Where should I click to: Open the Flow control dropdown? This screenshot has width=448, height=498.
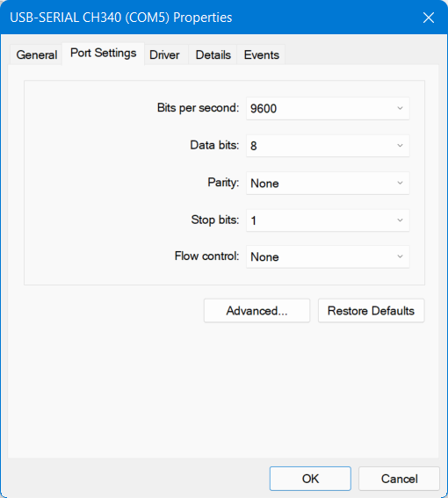(x=328, y=256)
